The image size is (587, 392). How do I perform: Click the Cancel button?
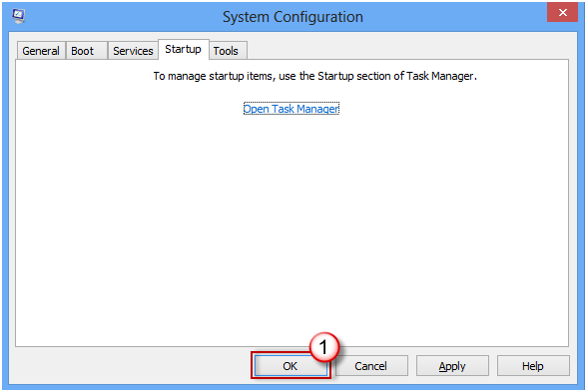[x=370, y=366]
